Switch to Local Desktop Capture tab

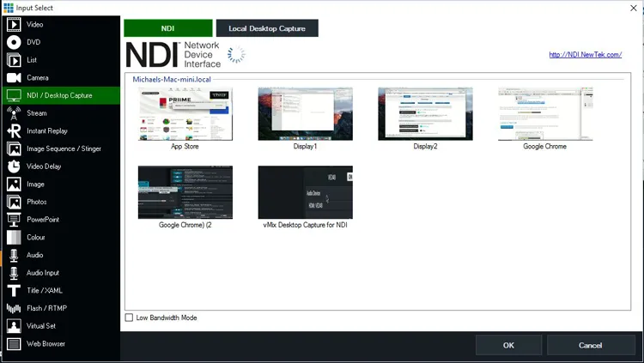coord(267,28)
